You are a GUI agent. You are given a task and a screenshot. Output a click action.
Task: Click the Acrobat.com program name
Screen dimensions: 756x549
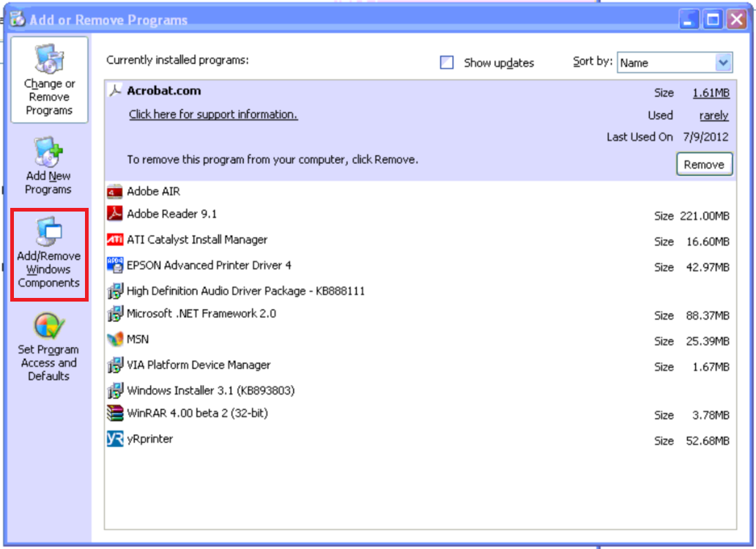(164, 91)
